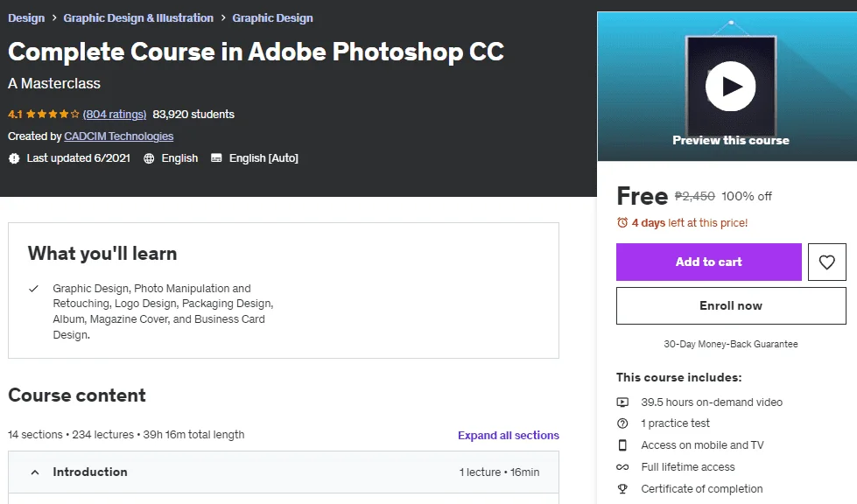Screen dimensions: 857x504
Task: Click the certificate trophy icon
Action: tap(622, 489)
